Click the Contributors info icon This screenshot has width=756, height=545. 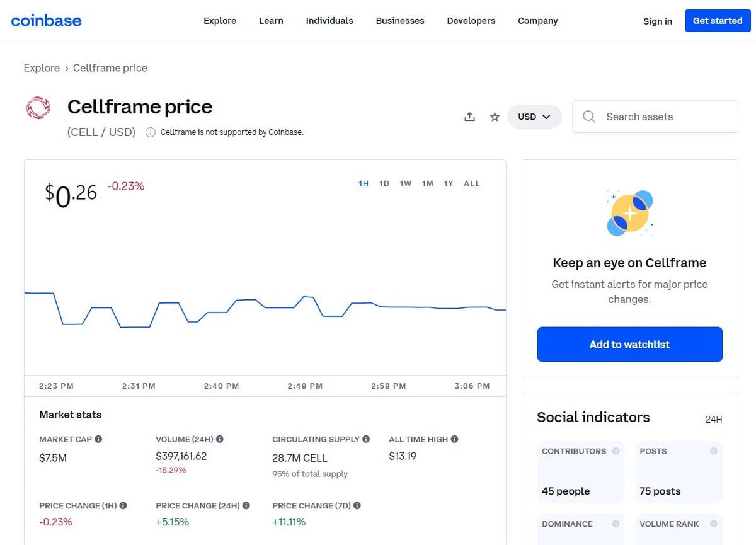616,451
